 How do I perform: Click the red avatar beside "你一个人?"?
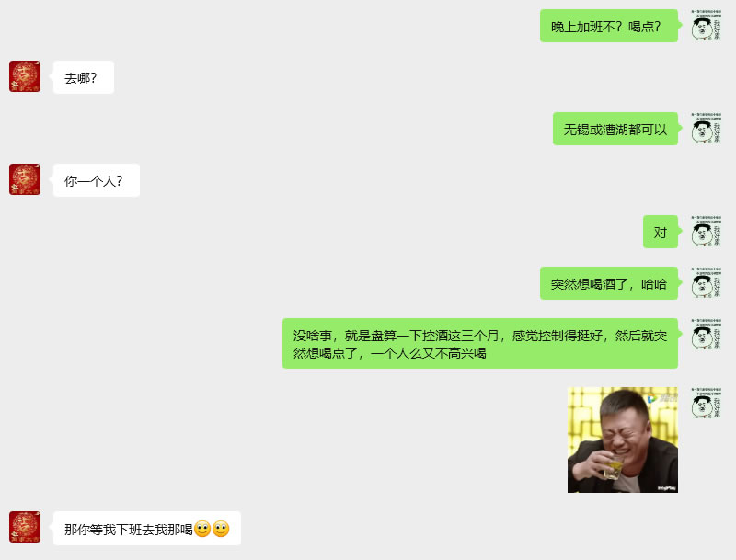[25, 179]
